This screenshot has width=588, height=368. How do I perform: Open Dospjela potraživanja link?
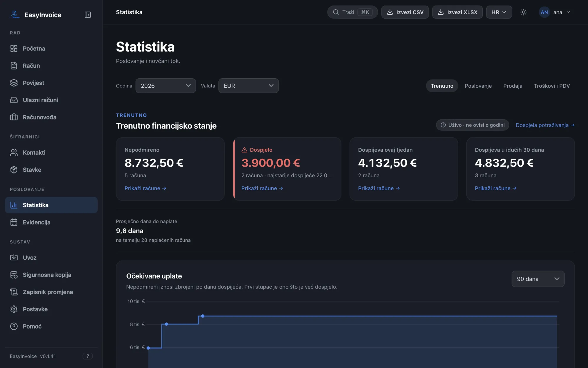(x=545, y=125)
